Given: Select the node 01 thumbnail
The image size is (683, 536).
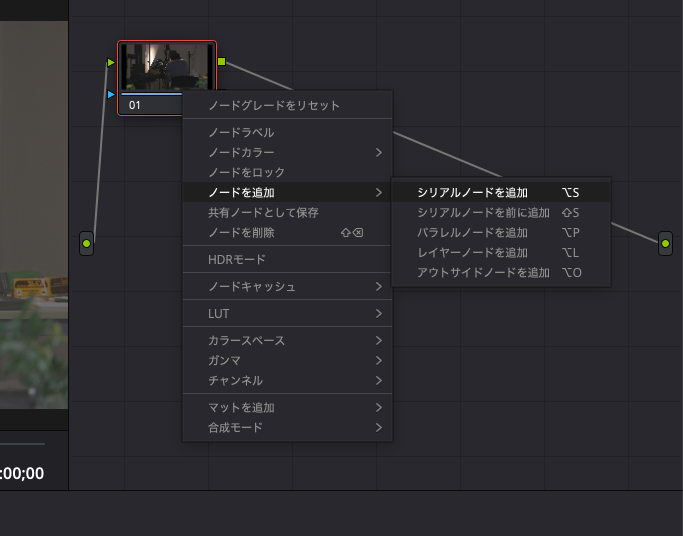Looking at the screenshot, I should point(166,67).
